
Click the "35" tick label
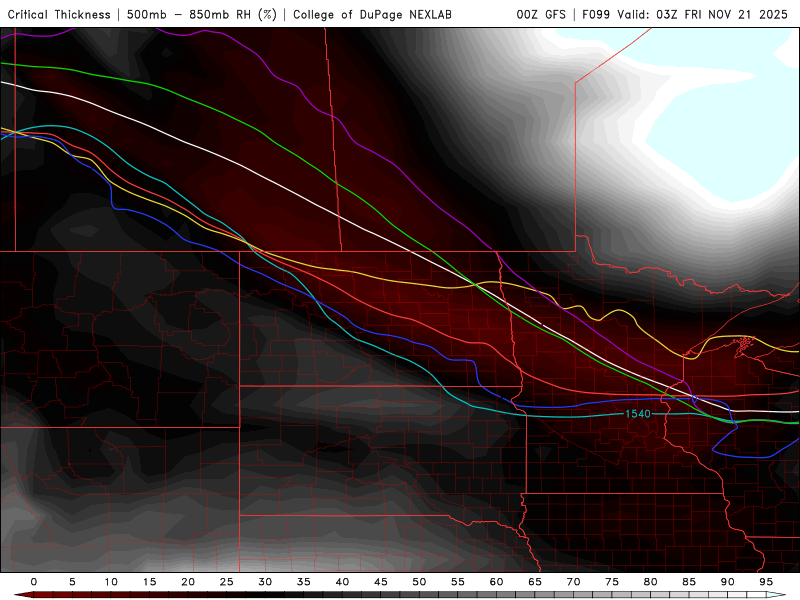click(x=304, y=582)
